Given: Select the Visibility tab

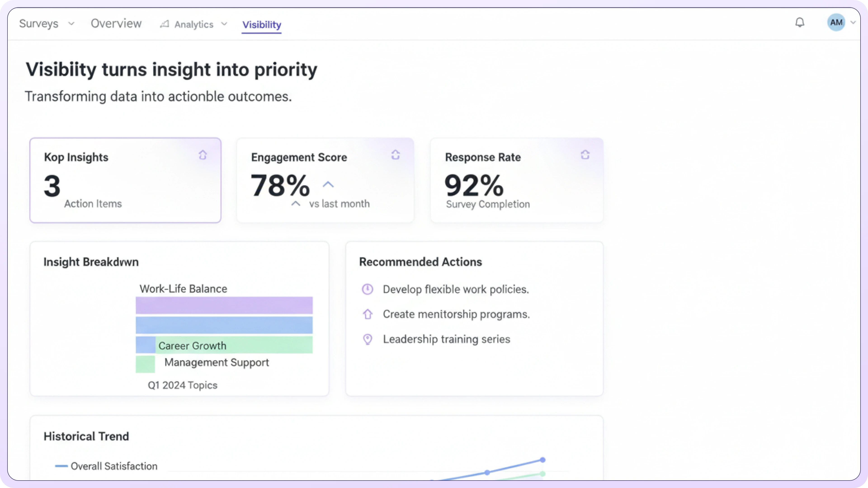Looking at the screenshot, I should [x=262, y=25].
